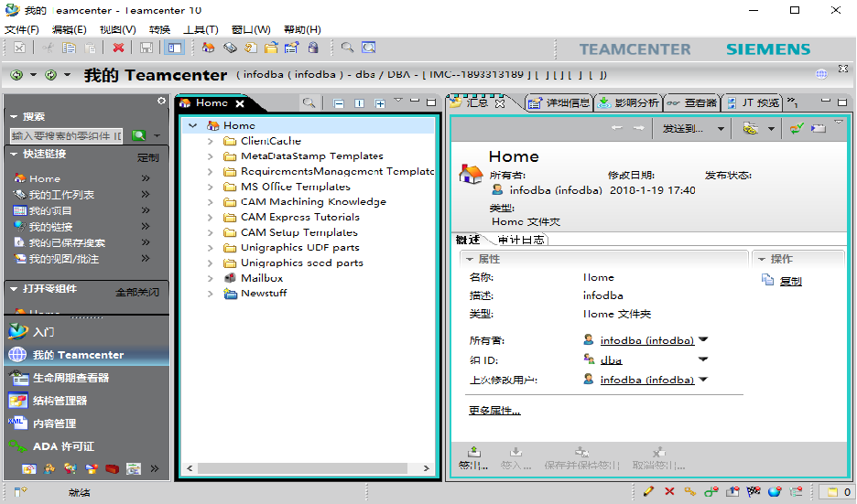Viewport: 857px width, 504px height.
Task: Open Home quick link in sidebar
Action: click(x=45, y=178)
